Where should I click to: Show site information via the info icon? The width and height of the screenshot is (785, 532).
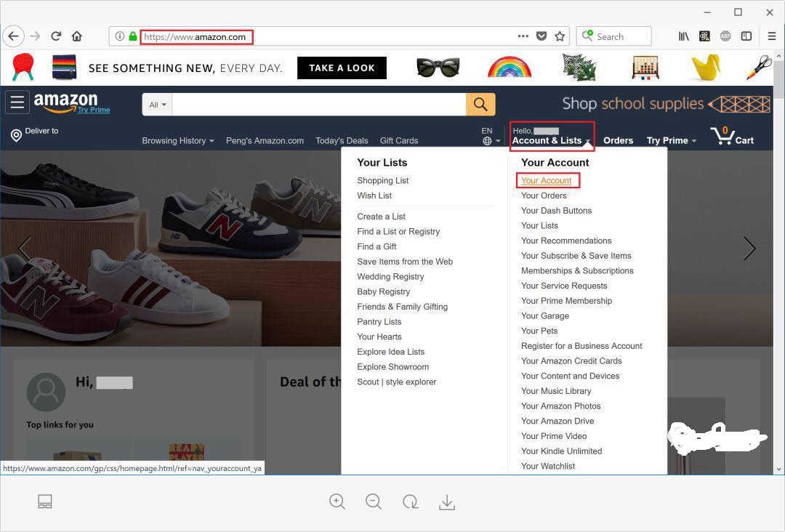click(120, 36)
